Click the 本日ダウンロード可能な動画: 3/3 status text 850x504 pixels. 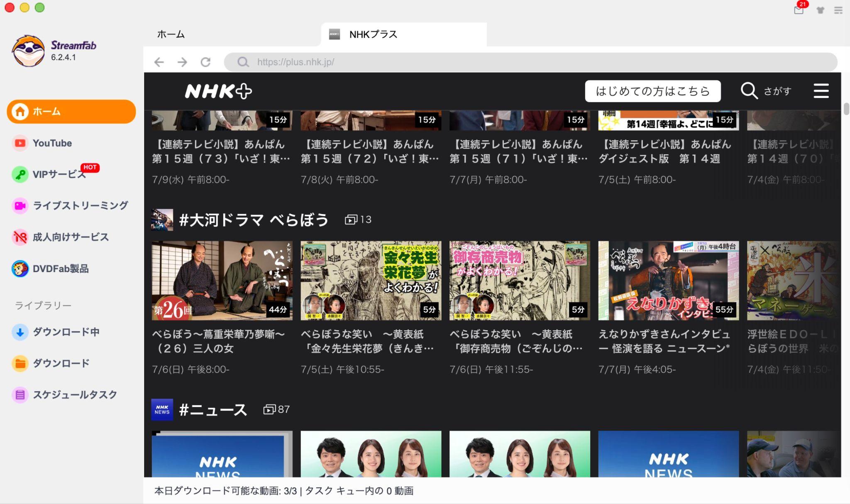(x=226, y=491)
